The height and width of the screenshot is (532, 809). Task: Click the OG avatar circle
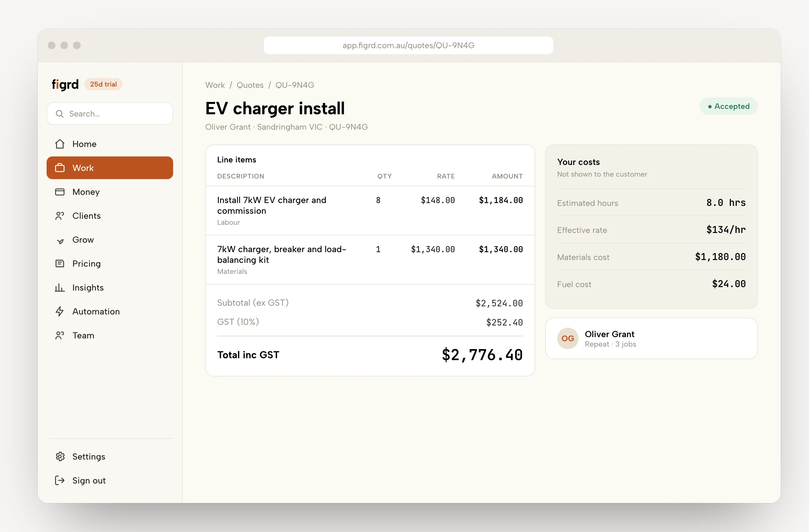coord(568,338)
